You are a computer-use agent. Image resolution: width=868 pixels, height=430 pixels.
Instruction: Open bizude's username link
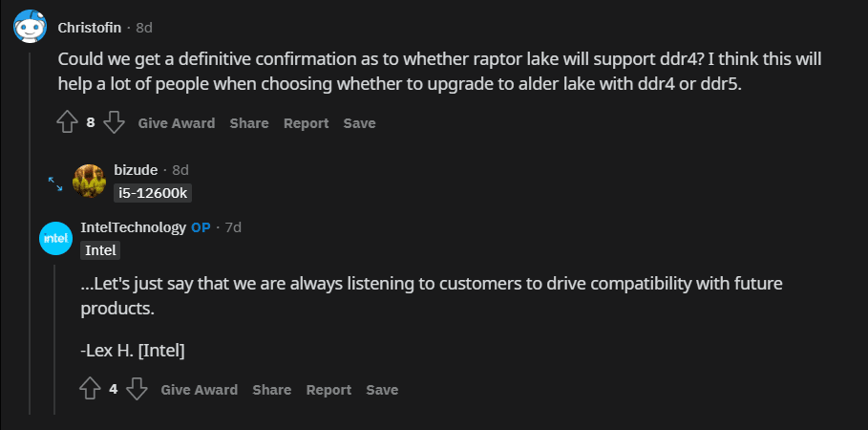click(x=136, y=170)
